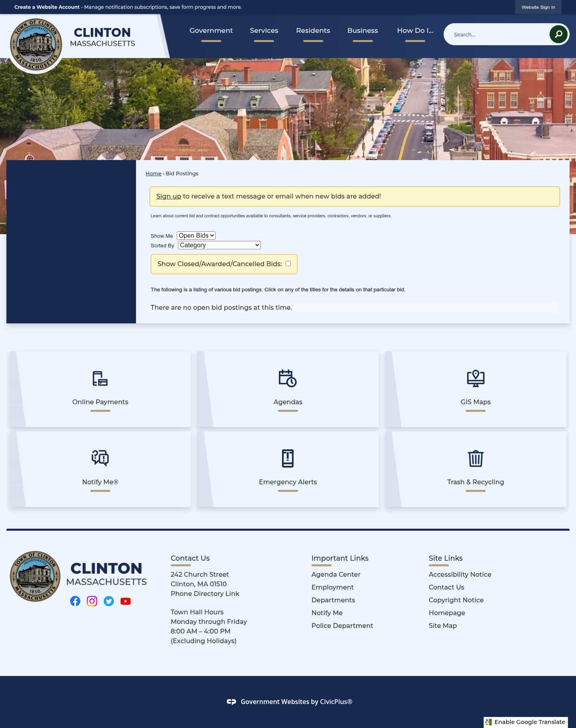Open Notify Me footer link

tap(327, 613)
